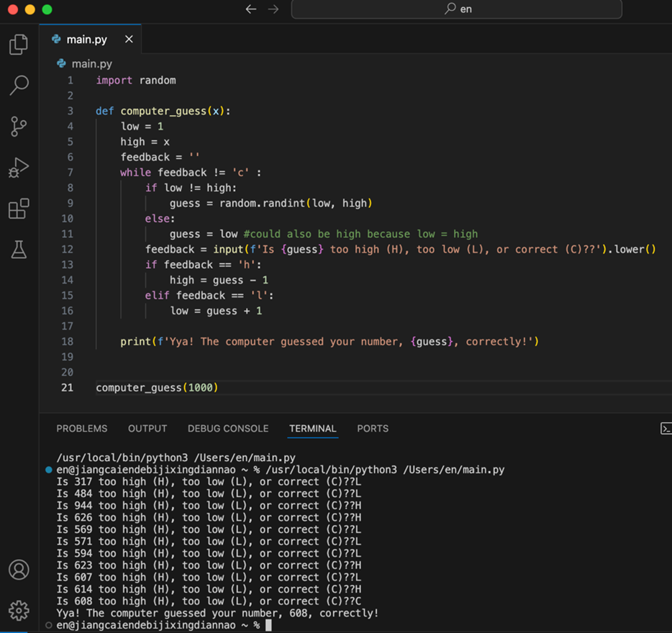
Task: Open the Extensions view icon
Action: coord(19,209)
